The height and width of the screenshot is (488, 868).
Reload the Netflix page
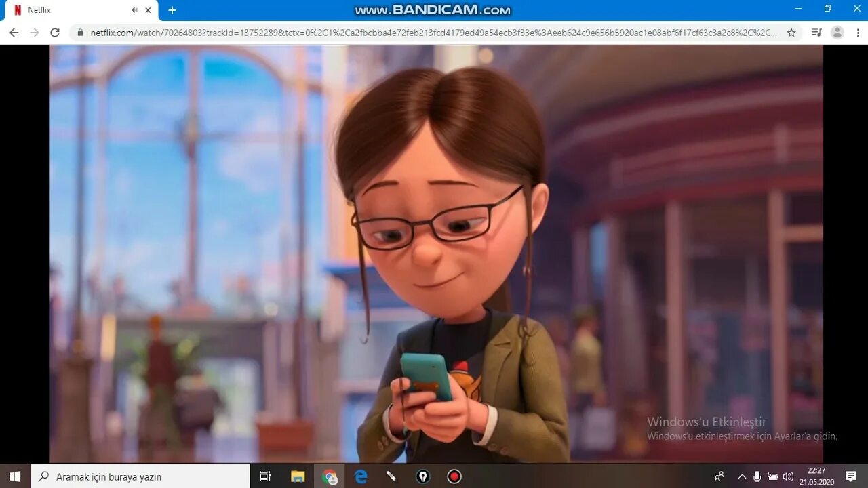(x=55, y=33)
